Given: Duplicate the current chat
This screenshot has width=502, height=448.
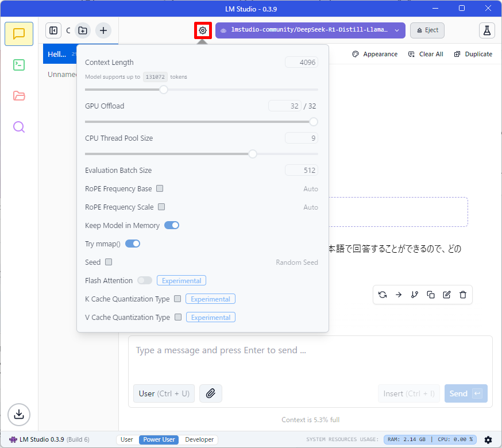Looking at the screenshot, I should (x=473, y=54).
